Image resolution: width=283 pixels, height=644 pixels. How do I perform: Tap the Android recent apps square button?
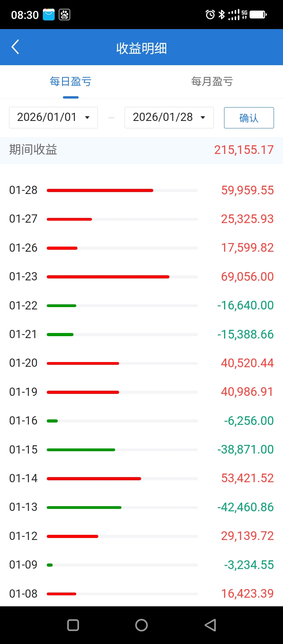coord(73,625)
